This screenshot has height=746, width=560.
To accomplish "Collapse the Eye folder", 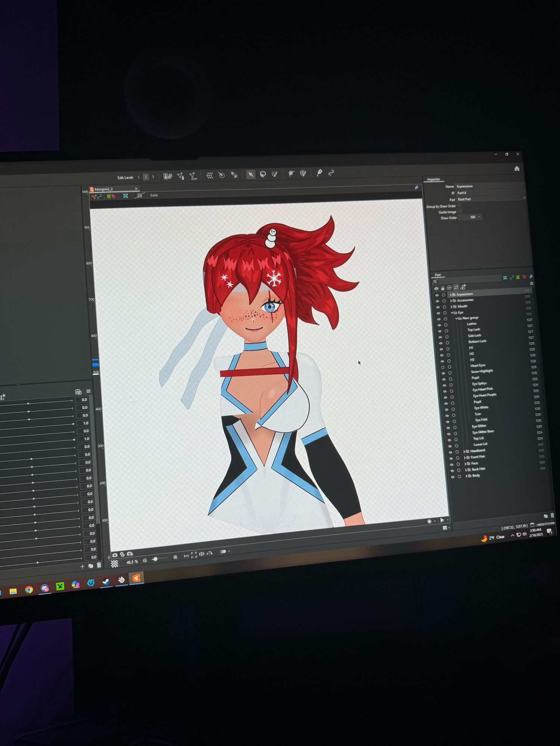I will coord(452,313).
